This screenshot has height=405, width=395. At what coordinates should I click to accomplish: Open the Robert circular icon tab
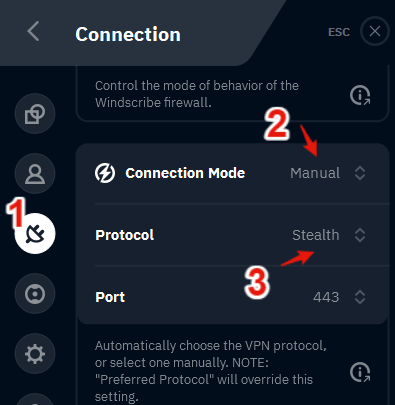35,294
